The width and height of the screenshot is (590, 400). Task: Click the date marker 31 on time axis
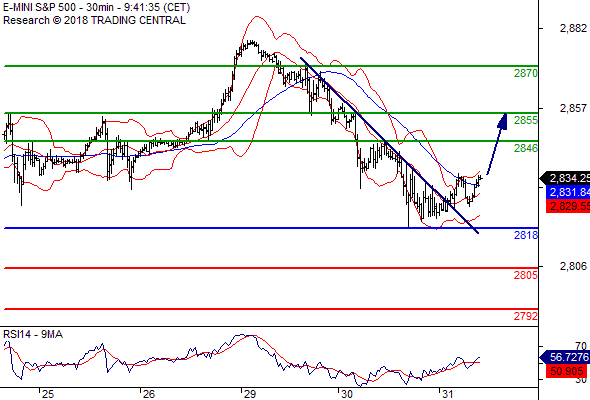pos(447,394)
